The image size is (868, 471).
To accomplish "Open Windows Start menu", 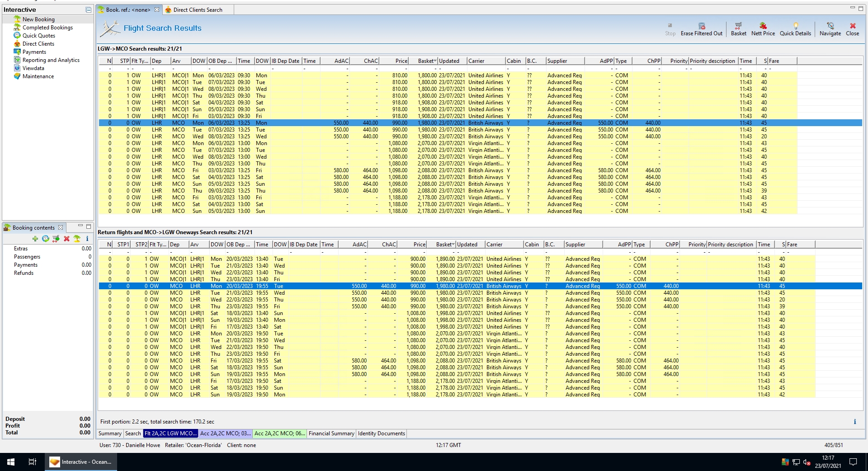I will pos(11,462).
